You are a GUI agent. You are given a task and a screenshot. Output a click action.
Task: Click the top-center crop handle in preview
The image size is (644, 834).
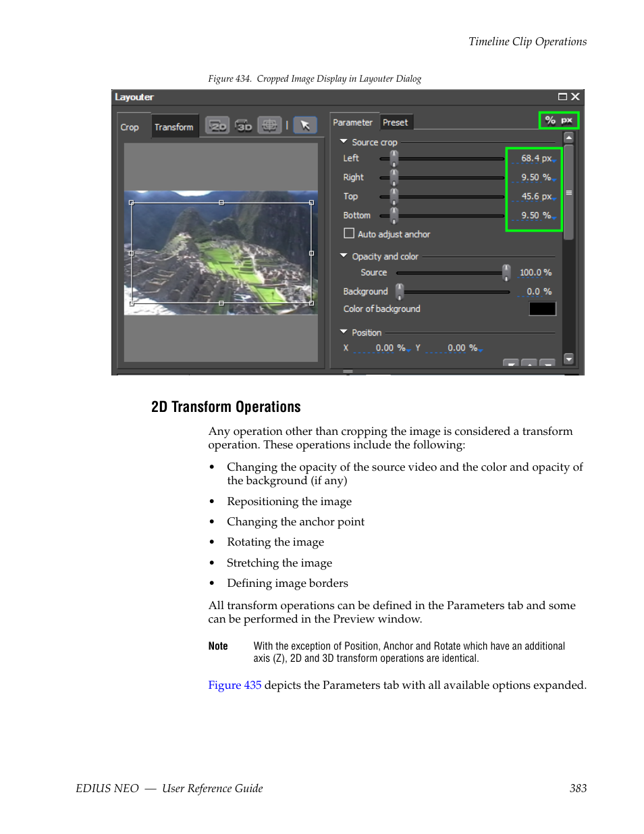click(x=221, y=203)
